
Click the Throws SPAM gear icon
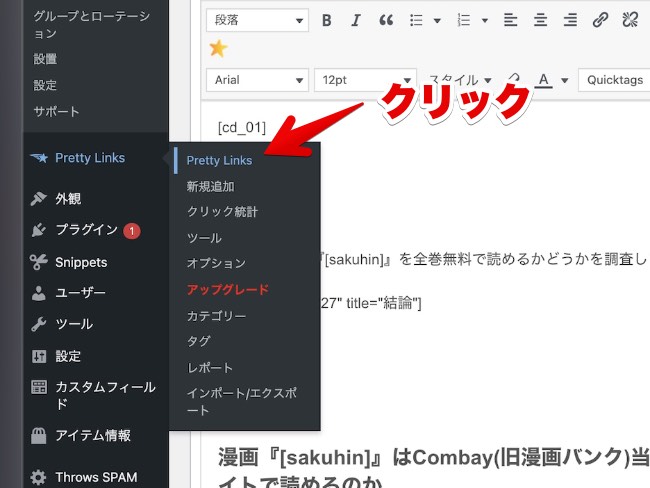[39, 478]
